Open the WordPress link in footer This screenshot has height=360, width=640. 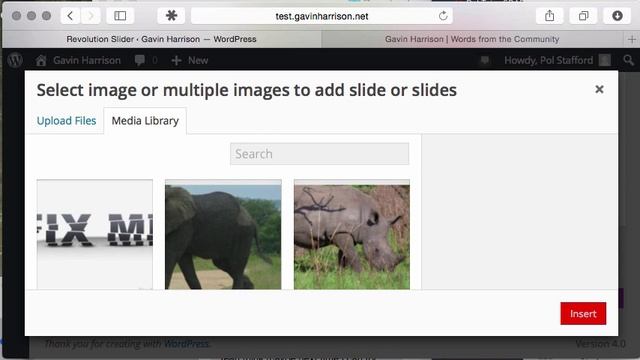(x=187, y=344)
